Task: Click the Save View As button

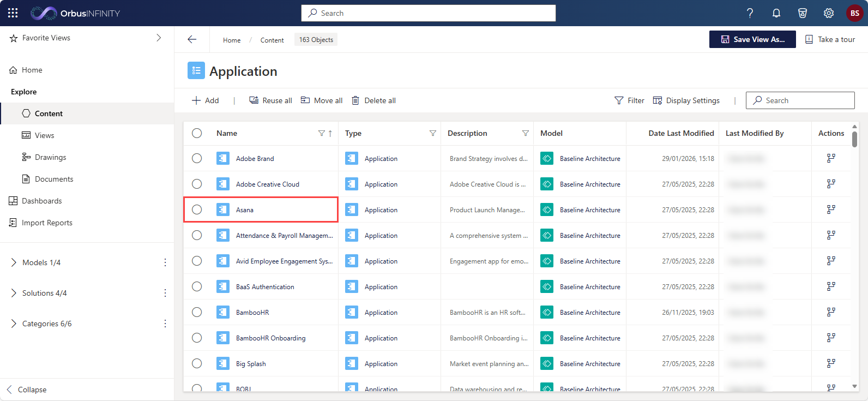Action: coord(752,39)
